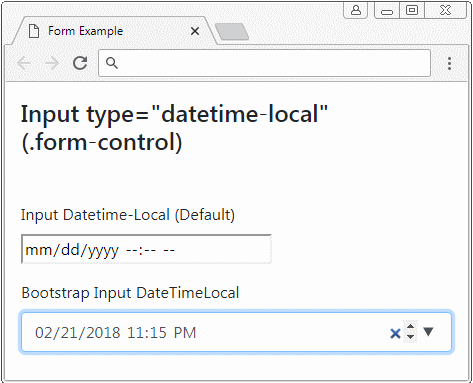Decrement the datetime with down spinner arrow
This screenshot has width=473, height=383.
coord(411,337)
